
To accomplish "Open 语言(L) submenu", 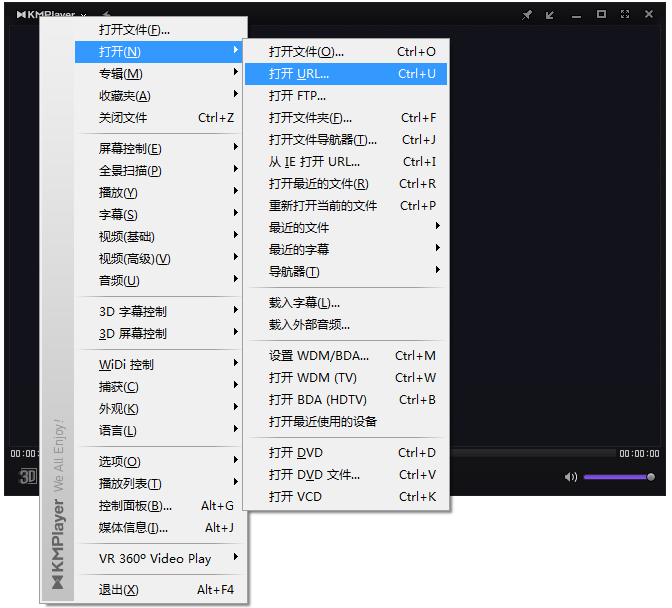I will (159, 430).
